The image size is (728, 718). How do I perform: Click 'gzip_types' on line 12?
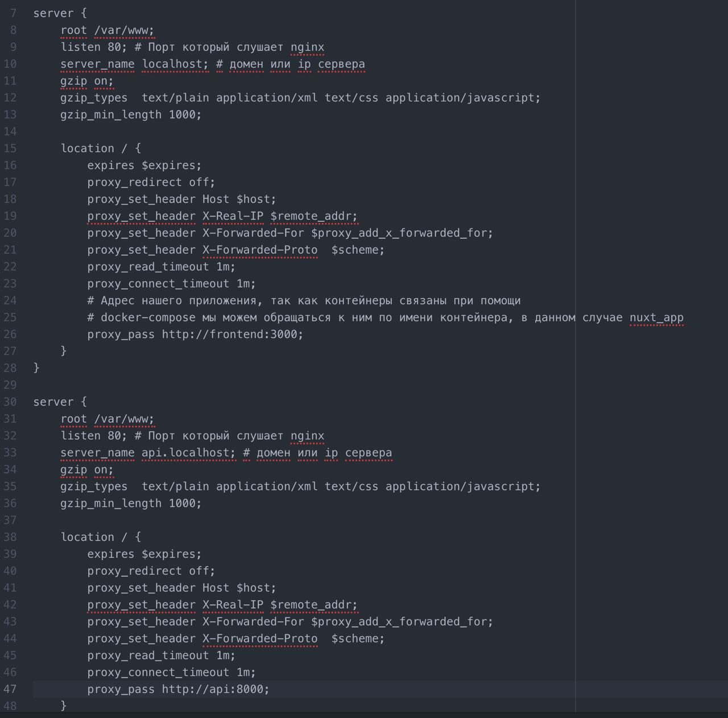tap(94, 98)
